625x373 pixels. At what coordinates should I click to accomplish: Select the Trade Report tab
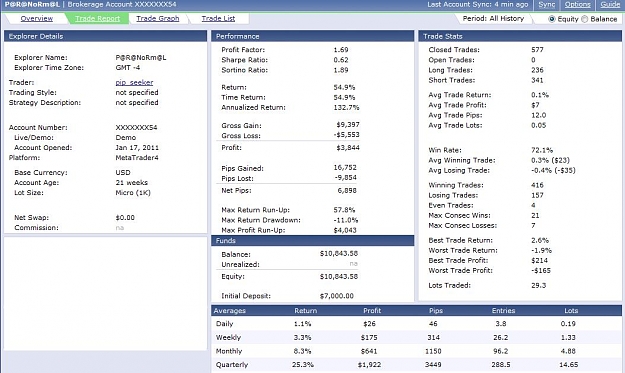click(x=97, y=18)
